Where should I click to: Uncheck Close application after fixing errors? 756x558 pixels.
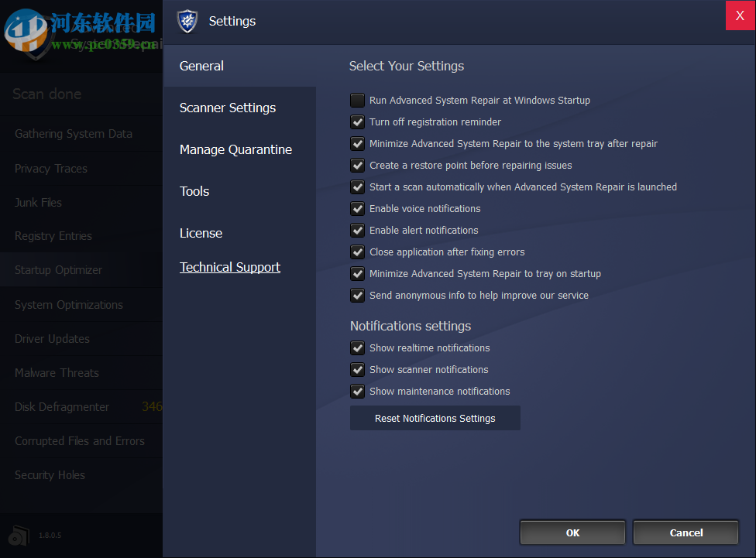tap(357, 252)
